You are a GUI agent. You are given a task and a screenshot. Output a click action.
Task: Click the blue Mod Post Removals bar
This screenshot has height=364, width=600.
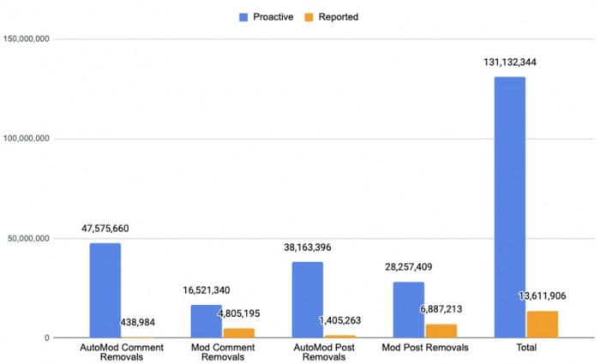click(x=408, y=309)
